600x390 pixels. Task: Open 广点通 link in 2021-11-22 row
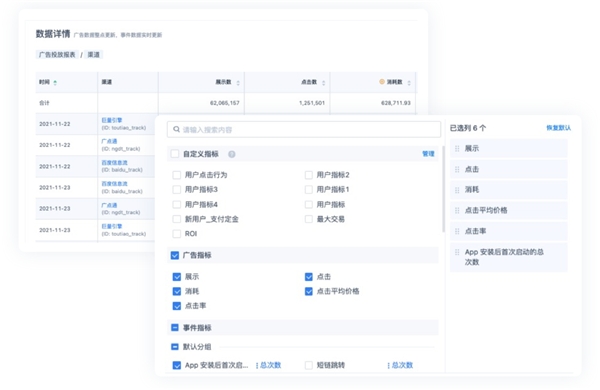[109, 141]
